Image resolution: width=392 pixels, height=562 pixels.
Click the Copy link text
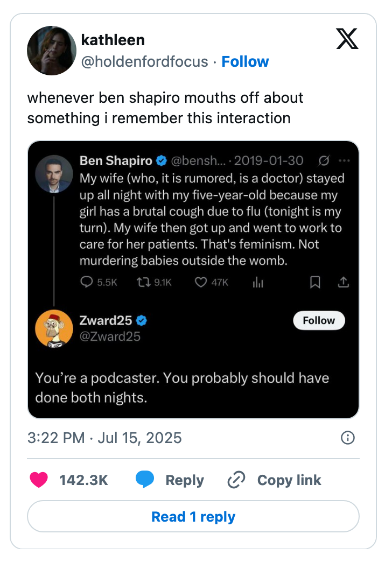(289, 480)
